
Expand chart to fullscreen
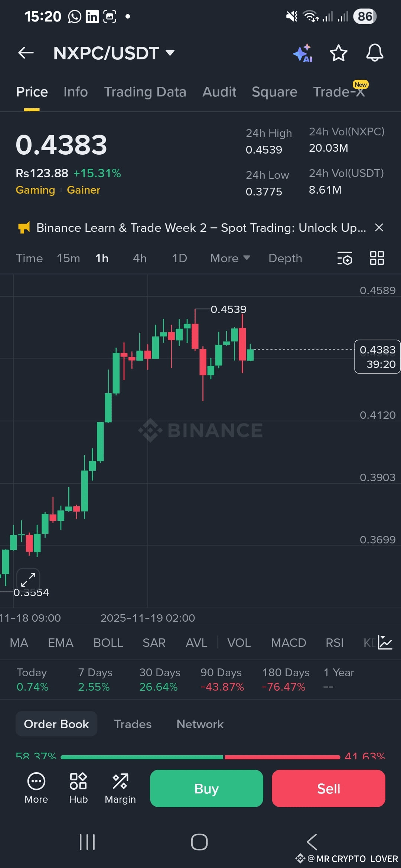(x=28, y=579)
